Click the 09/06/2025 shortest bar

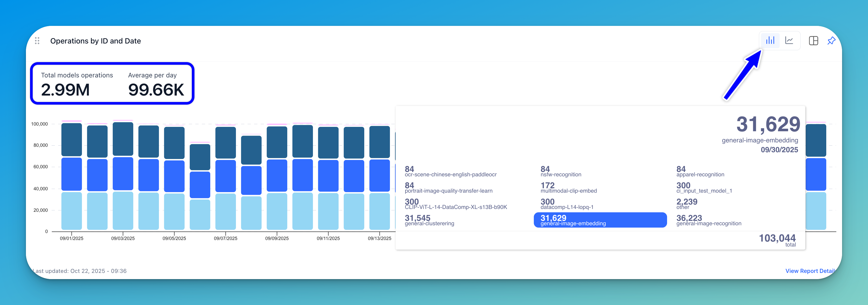coord(200,185)
